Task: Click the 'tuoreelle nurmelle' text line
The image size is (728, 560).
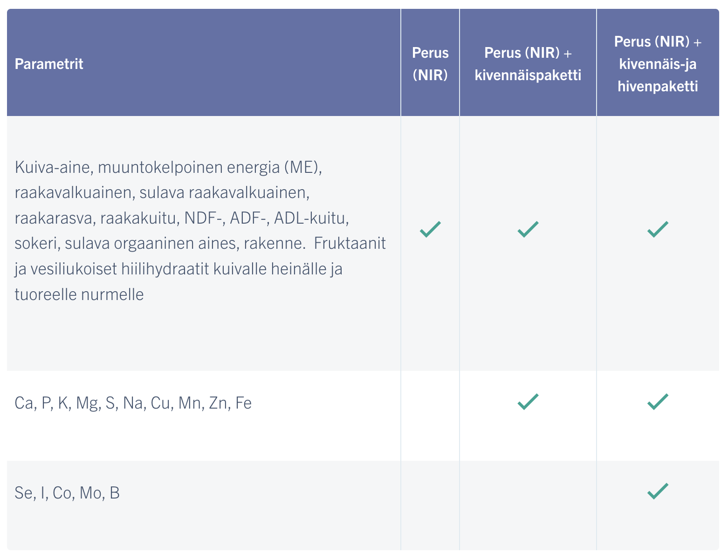Action: click(79, 294)
